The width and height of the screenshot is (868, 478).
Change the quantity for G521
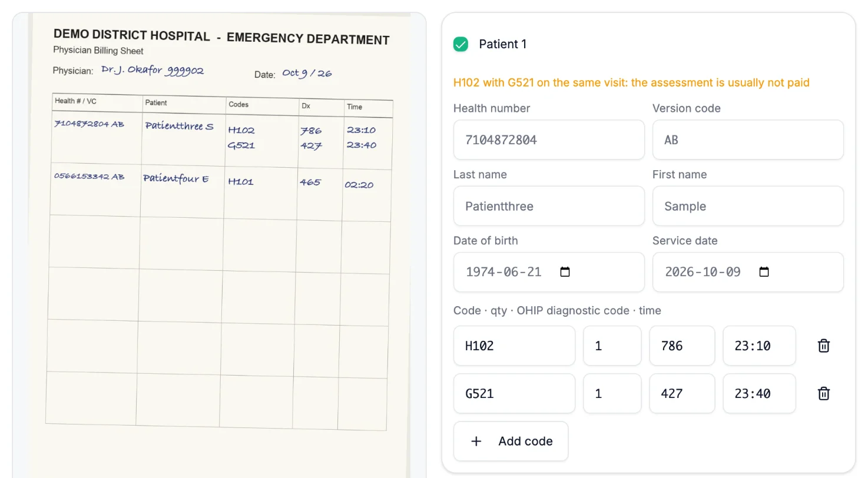pos(612,393)
